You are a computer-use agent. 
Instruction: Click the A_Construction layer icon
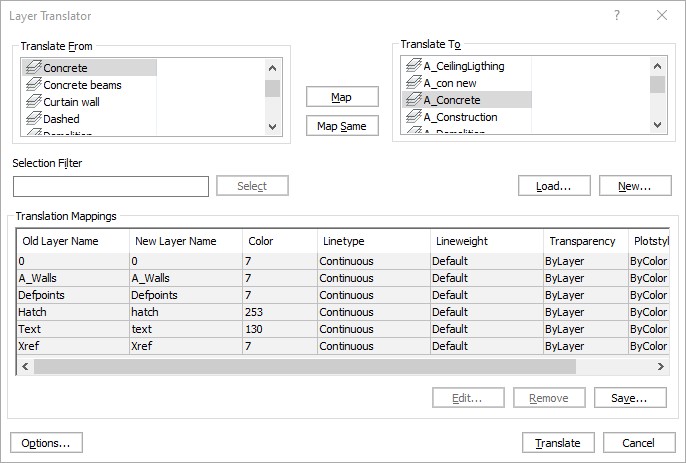tap(412, 117)
